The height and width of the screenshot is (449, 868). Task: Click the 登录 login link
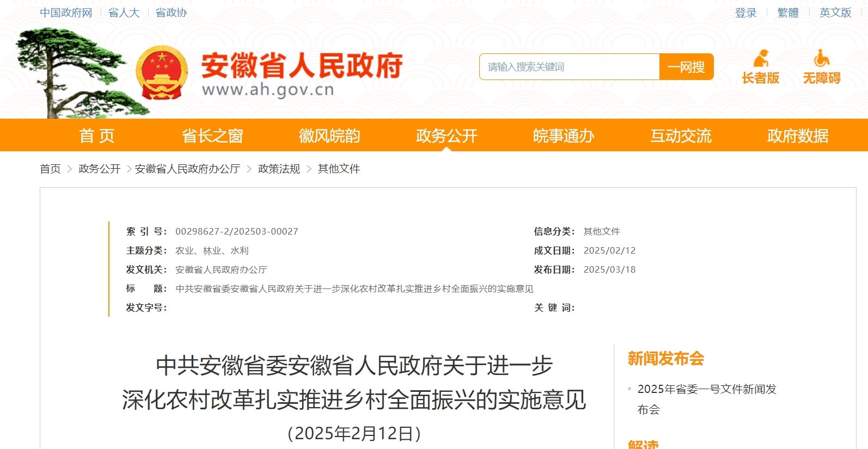[745, 13]
